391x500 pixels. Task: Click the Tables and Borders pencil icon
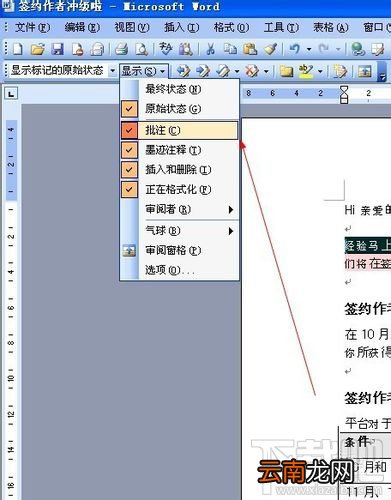coord(378,49)
